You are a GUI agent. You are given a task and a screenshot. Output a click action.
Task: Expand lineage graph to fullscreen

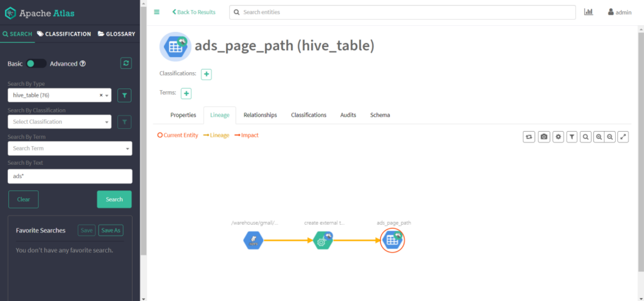point(623,137)
